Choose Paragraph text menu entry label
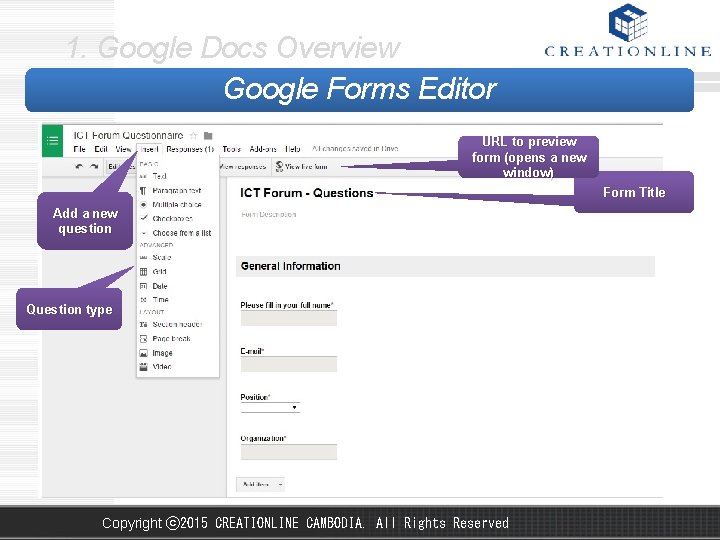The height and width of the screenshot is (540, 720). [x=177, y=191]
